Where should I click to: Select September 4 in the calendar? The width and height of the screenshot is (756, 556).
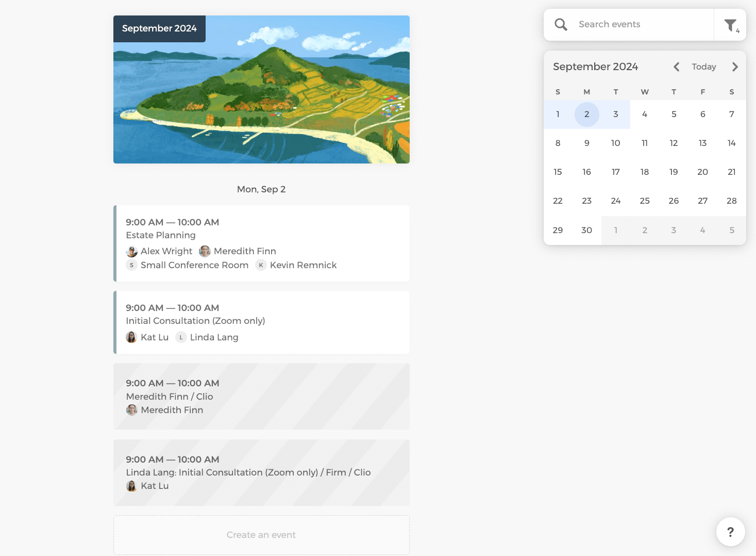coord(645,114)
